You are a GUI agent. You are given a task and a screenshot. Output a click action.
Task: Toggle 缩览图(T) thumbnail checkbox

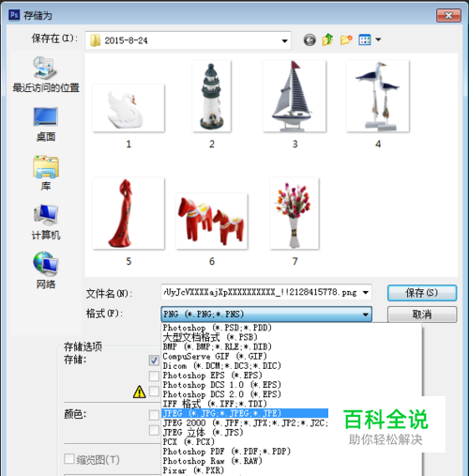69,459
